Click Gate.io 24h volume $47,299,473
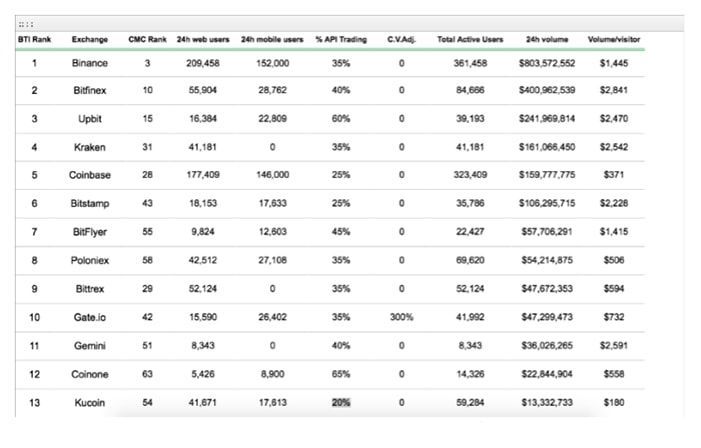This screenshot has height=448, width=701. tap(547, 317)
